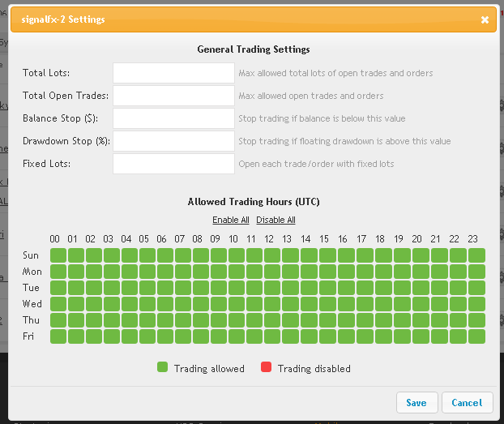Toggle Sunday 00 hour trading cell
This screenshot has height=424, width=504.
tap(58, 255)
